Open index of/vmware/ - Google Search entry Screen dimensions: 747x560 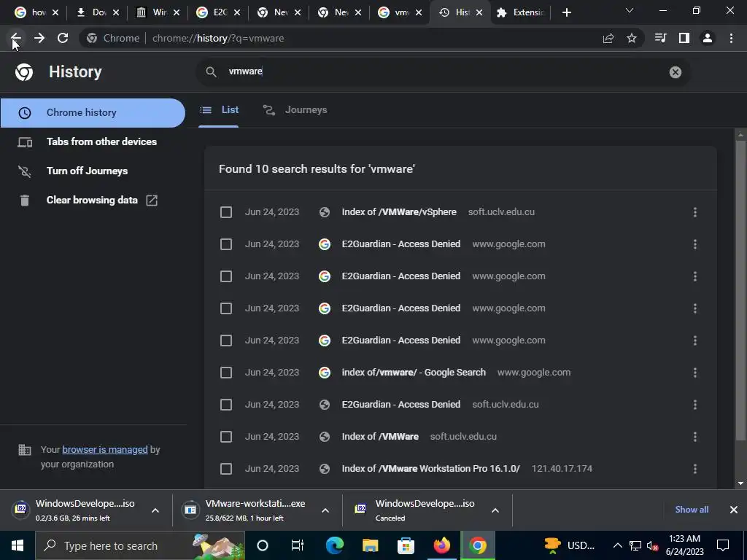pos(414,373)
